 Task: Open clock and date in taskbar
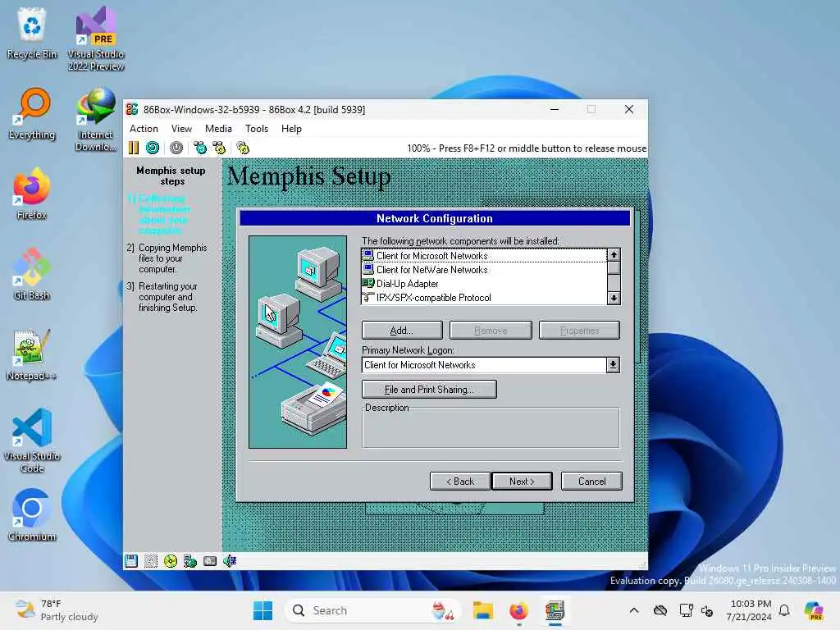click(750, 610)
